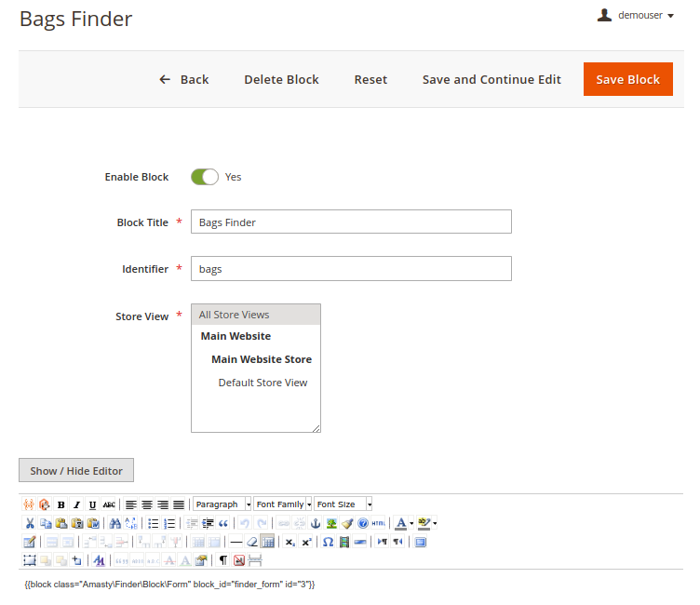This screenshot has width=700, height=605.
Task: Open the demouser account menu
Action: point(637,15)
